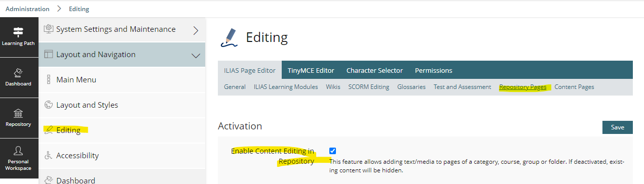Open the Dashboard sidebar icon

pos(19,72)
